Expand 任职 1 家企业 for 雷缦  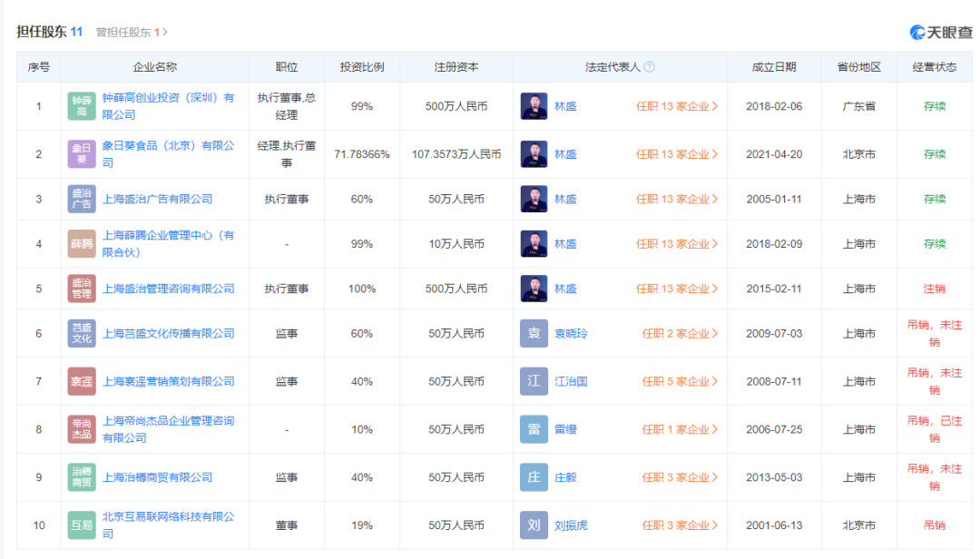point(680,429)
